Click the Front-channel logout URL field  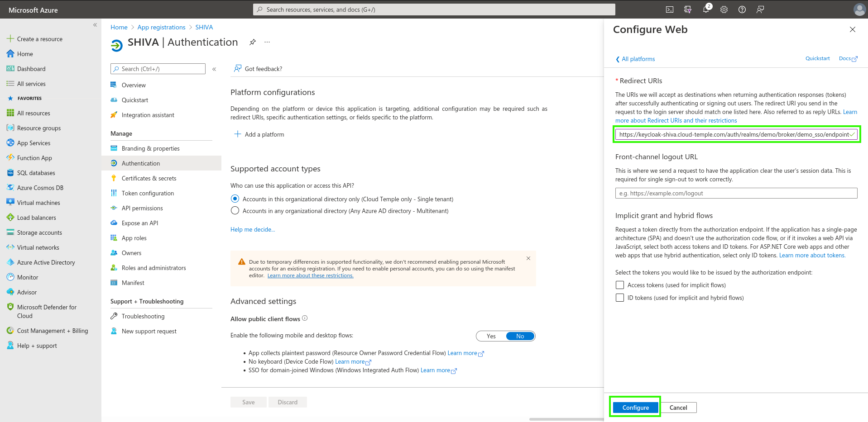click(736, 193)
